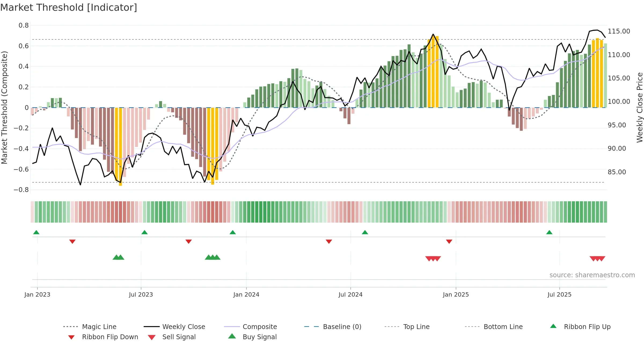Toggle the Weekly Close legend entry
The width and height of the screenshot is (644, 362).
click(174, 327)
